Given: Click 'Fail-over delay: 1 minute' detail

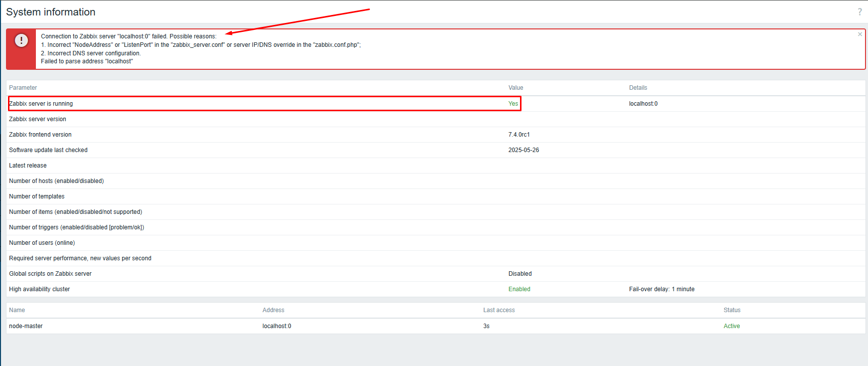Looking at the screenshot, I should click(662, 289).
